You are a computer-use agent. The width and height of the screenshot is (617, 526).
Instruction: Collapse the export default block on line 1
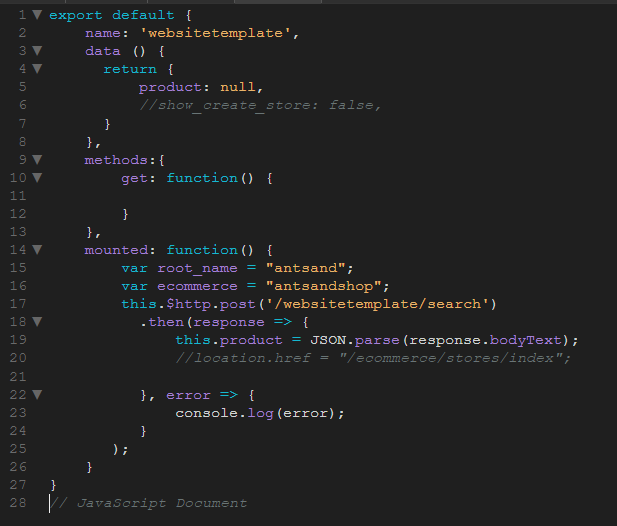tap(37, 15)
